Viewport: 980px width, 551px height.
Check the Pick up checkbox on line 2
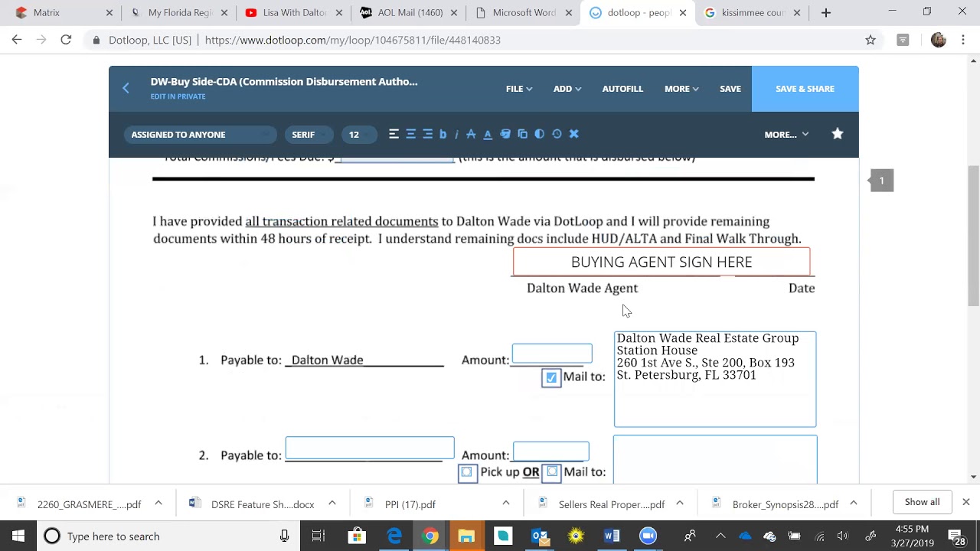467,472
